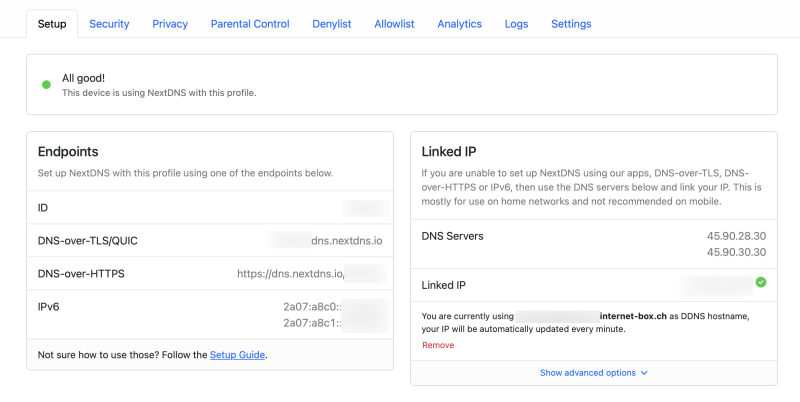The height and width of the screenshot is (402, 800).
Task: Click the DNS-over-HTTPS URL
Action: click(x=310, y=273)
